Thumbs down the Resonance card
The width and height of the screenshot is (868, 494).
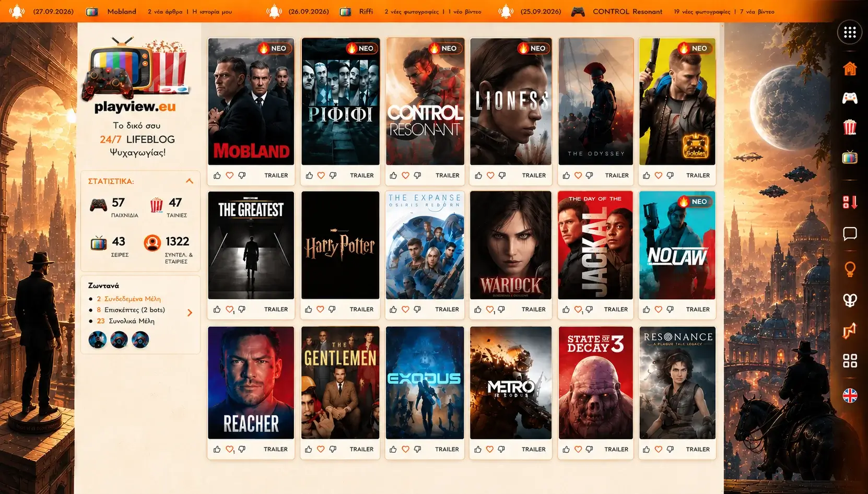[x=670, y=449]
